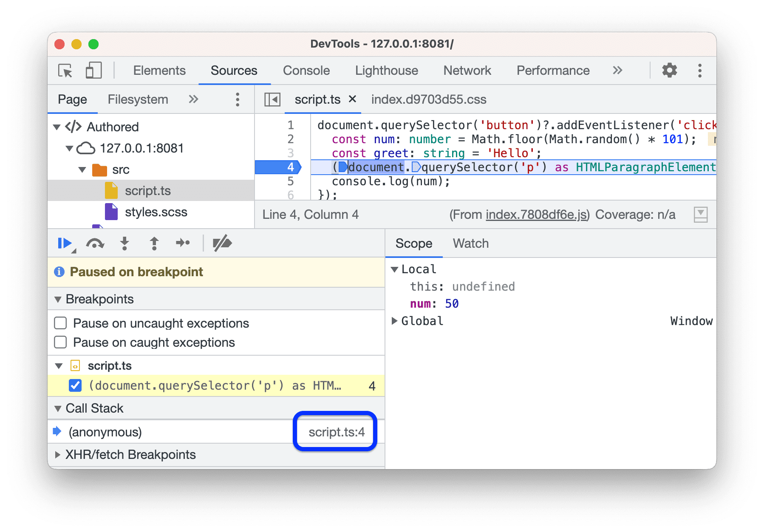
Task: Collapse the src folder
Action: (82, 169)
